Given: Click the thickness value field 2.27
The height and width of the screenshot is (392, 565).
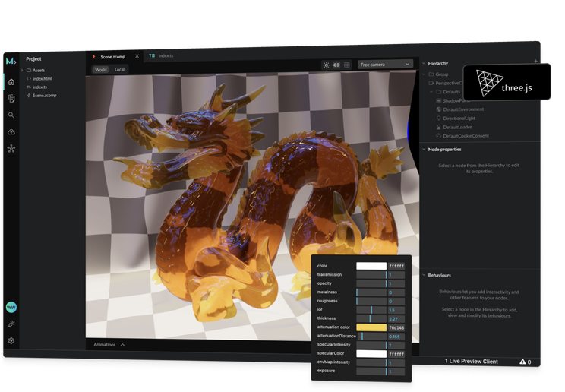Looking at the screenshot, I should click(x=396, y=319).
